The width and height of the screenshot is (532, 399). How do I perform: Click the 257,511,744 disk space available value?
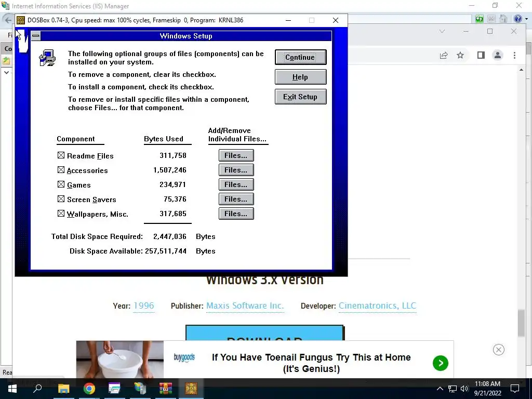(166, 251)
